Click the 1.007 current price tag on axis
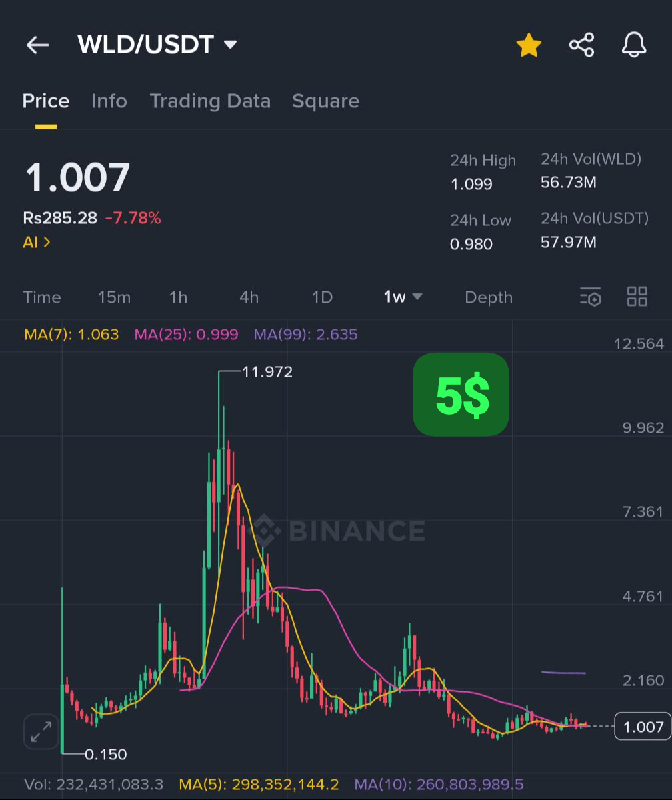Image resolution: width=672 pixels, height=800 pixels. point(643,726)
